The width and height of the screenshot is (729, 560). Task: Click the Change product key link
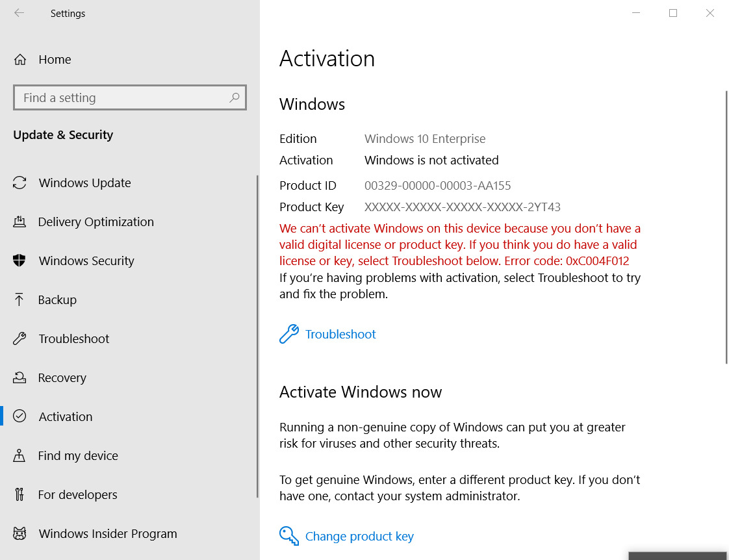click(359, 537)
